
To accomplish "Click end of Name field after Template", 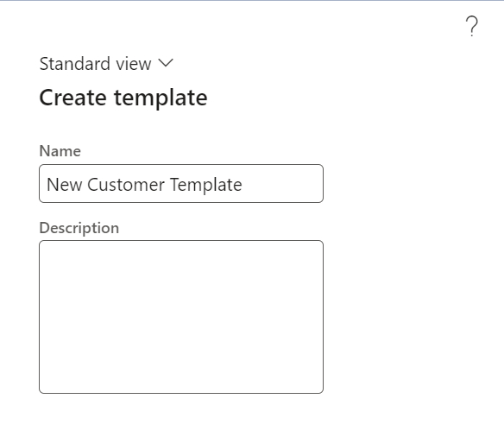I will [280, 185].
